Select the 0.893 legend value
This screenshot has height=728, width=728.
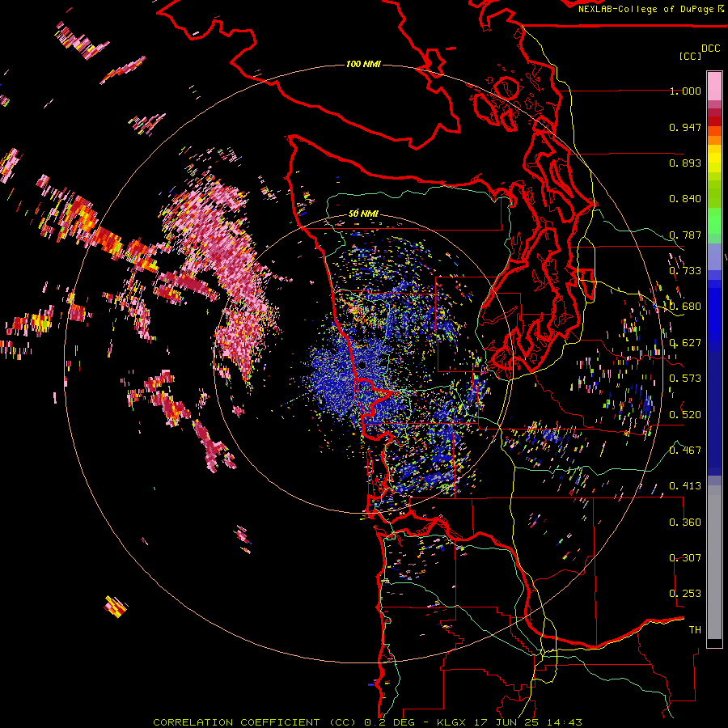click(x=685, y=163)
